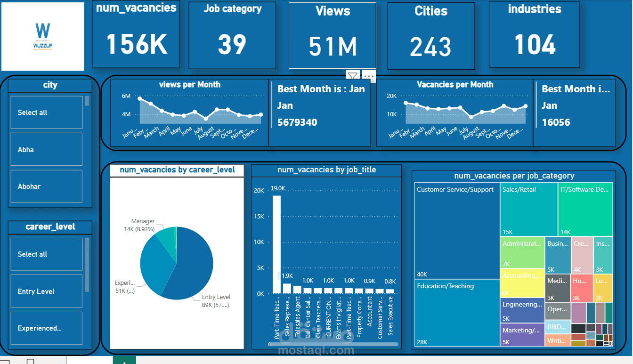Click the Job category 39 card
Viewport: 633px width, 364px height.
(232, 35)
